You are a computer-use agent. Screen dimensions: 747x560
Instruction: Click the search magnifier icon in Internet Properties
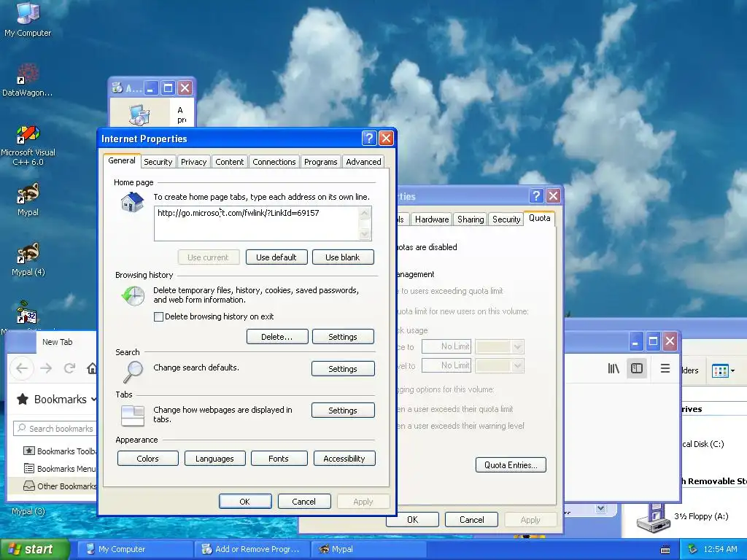click(x=133, y=372)
